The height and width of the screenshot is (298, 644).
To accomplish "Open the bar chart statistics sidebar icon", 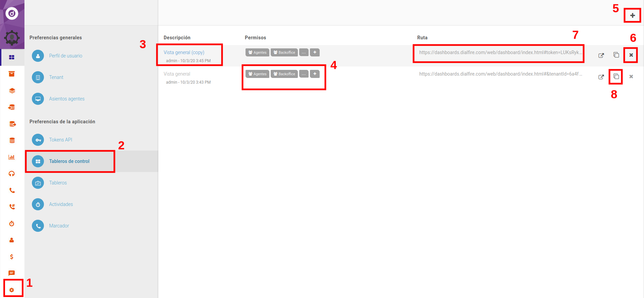I will (12, 157).
